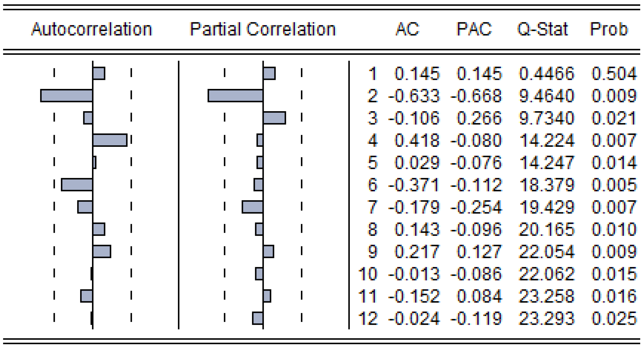Click the AC value -0.633

414,96
